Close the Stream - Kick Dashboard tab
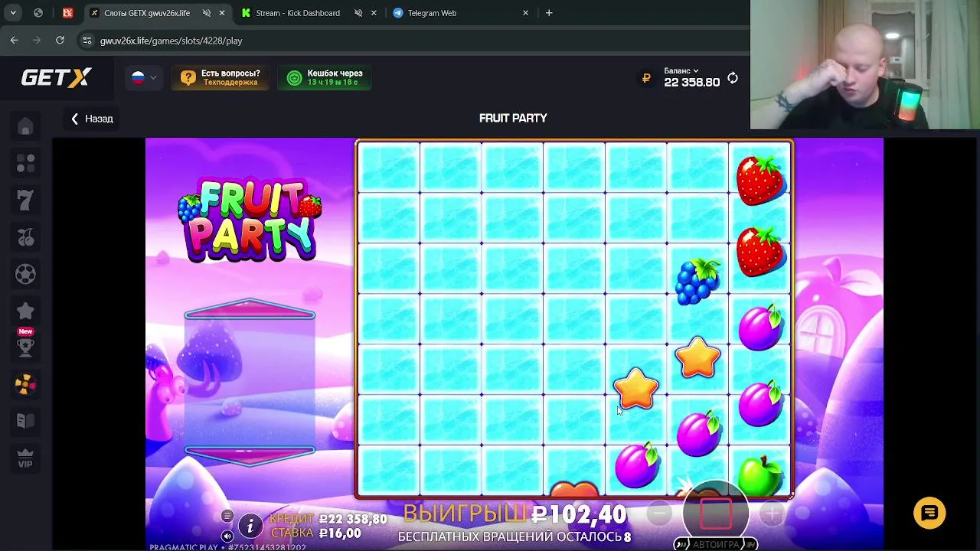This screenshot has width=980, height=551. coord(374,13)
